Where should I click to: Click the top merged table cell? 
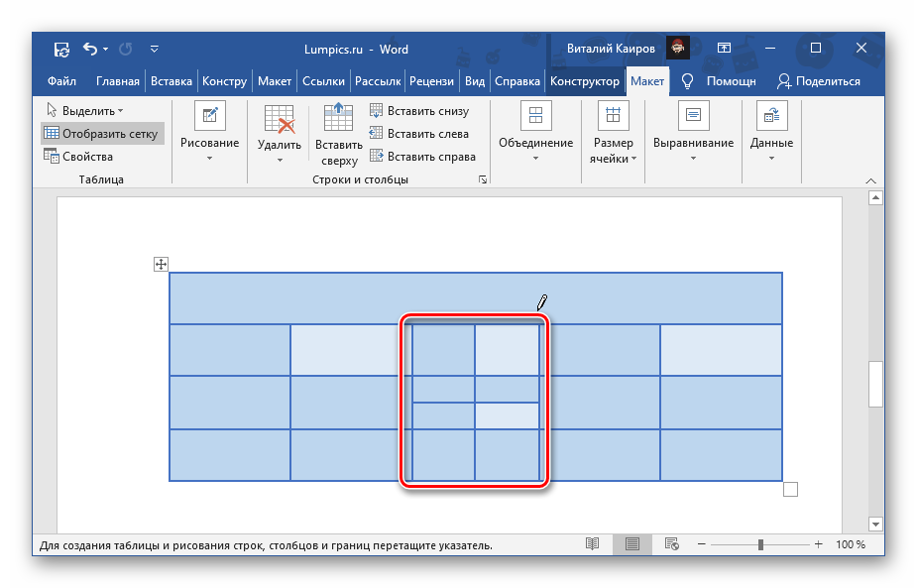[x=476, y=298]
